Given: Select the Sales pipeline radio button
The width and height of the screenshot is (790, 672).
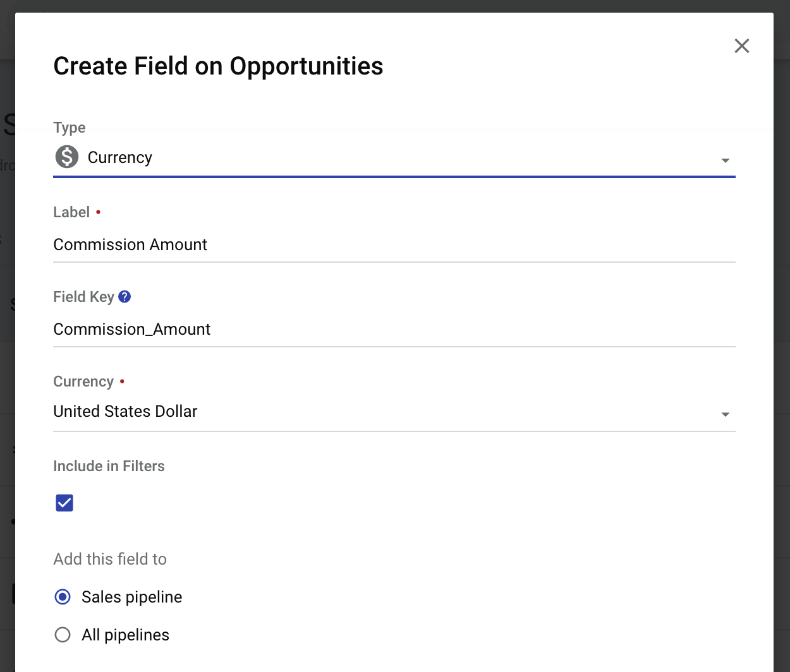Looking at the screenshot, I should pyautogui.click(x=63, y=597).
